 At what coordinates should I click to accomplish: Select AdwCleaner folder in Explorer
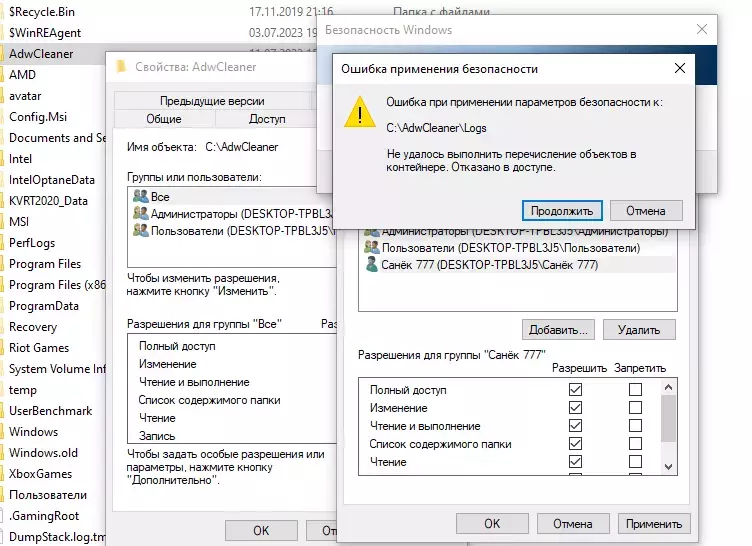[x=41, y=54]
